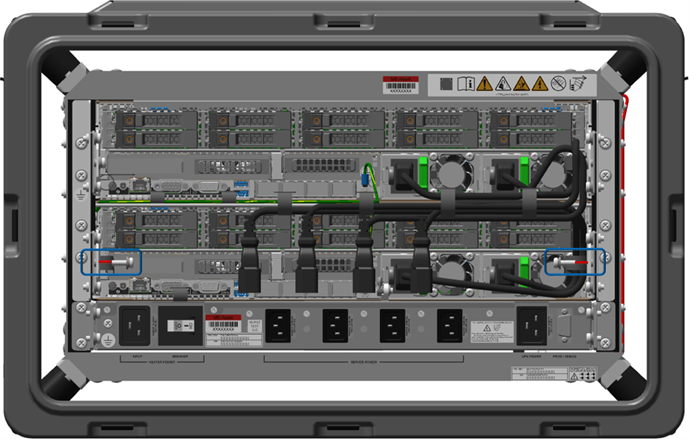The image size is (689, 439).
Task: Click the circular prohibition symbol on warning label
Action: pos(558,83)
